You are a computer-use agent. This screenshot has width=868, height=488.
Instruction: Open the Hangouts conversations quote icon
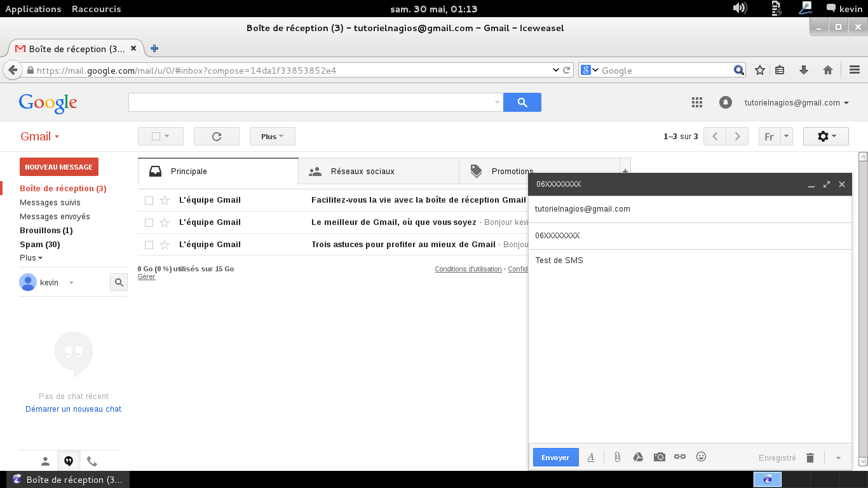(x=69, y=461)
